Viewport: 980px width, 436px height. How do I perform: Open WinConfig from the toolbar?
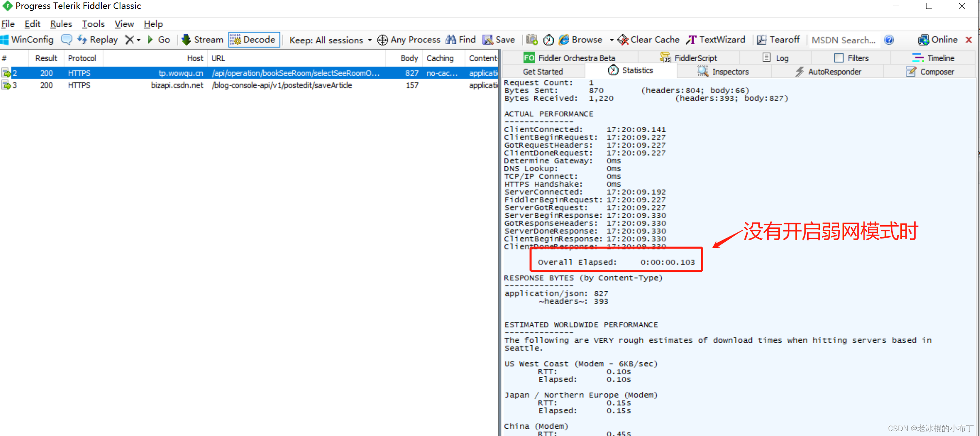point(28,39)
